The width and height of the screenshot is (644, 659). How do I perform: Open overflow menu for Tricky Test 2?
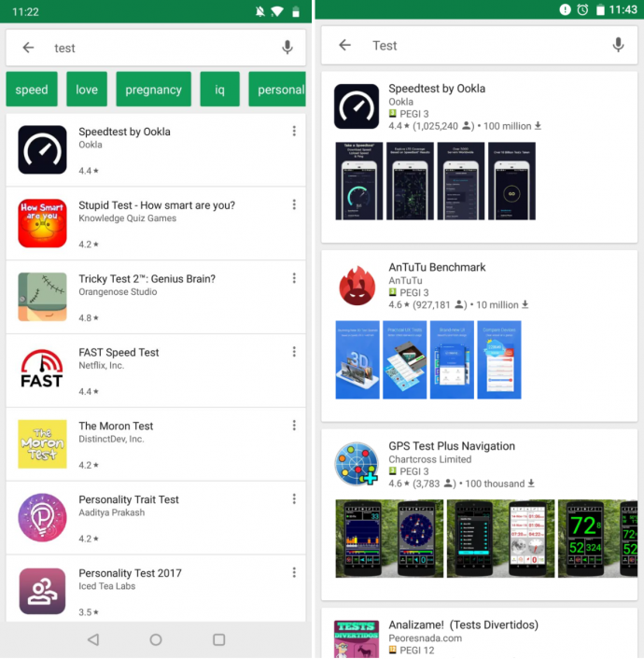point(294,278)
